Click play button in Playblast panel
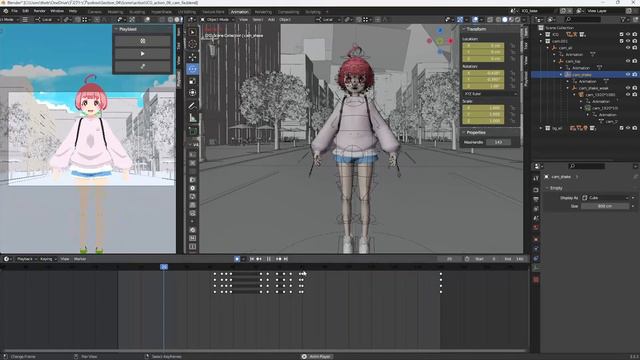This screenshot has width=640, height=360. 142,53
